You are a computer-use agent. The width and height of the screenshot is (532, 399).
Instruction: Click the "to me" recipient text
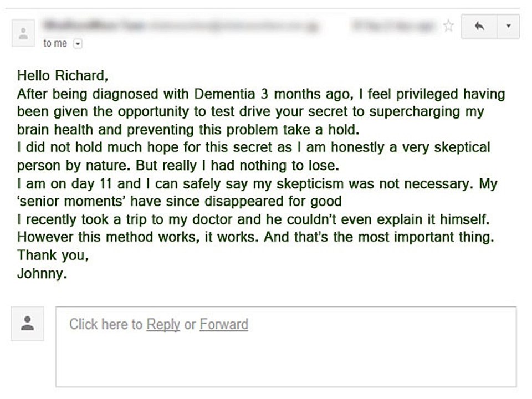tap(55, 44)
